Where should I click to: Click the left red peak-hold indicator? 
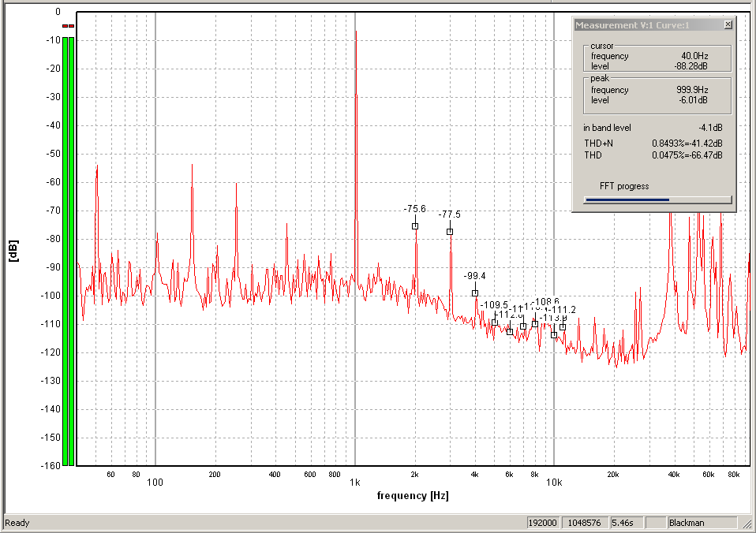[x=65, y=26]
